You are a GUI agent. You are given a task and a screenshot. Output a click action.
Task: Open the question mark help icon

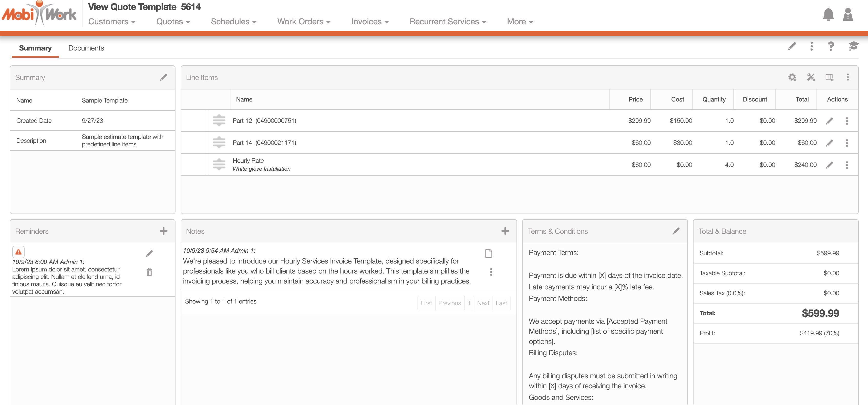tap(831, 46)
